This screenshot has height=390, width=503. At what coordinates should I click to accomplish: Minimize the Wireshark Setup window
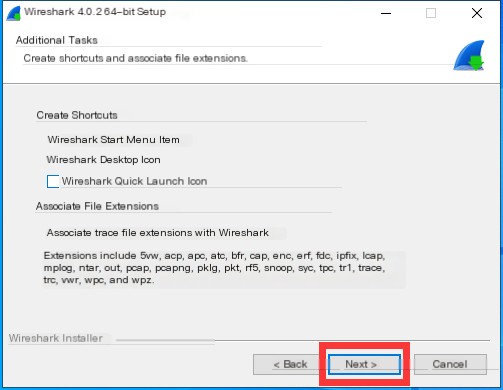(x=386, y=13)
